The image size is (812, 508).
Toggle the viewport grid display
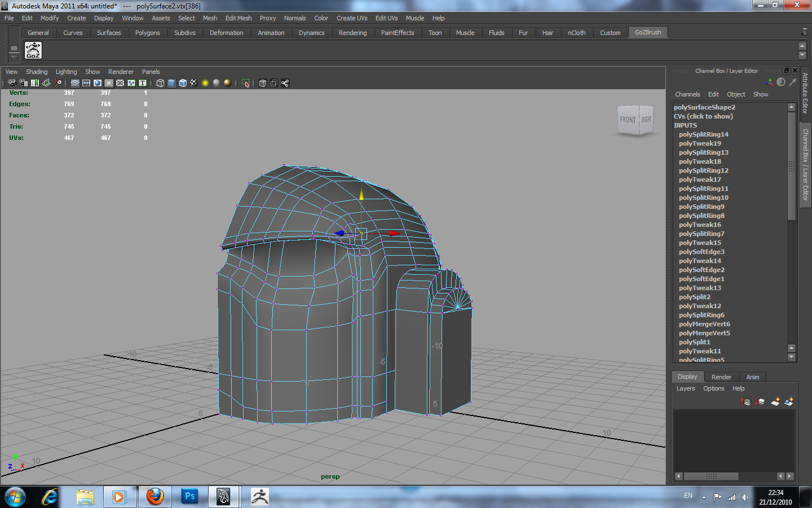[x=75, y=83]
